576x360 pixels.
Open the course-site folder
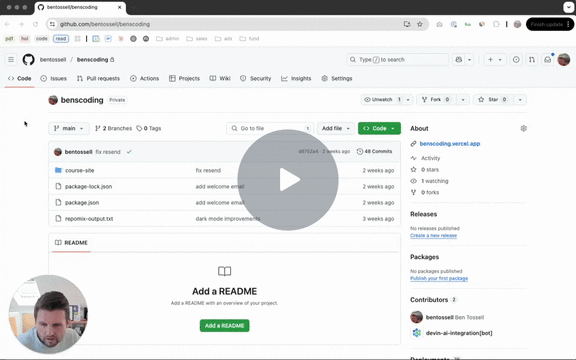(80, 170)
